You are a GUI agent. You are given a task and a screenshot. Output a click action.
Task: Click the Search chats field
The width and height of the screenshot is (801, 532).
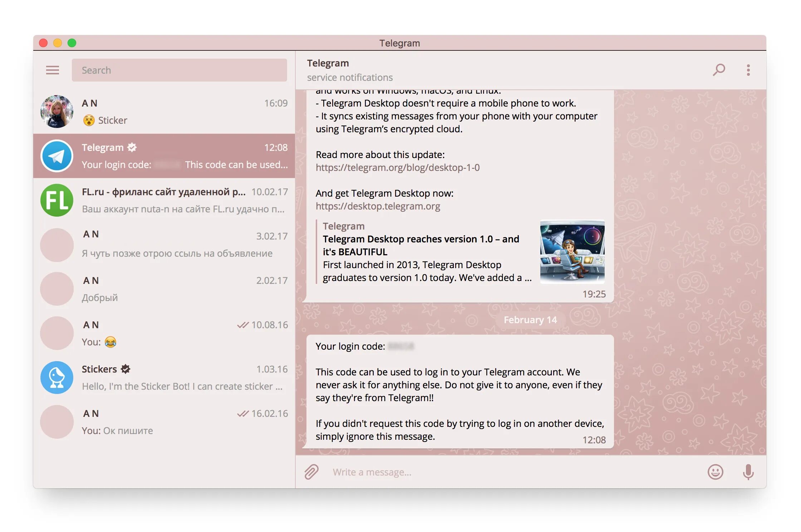point(179,70)
